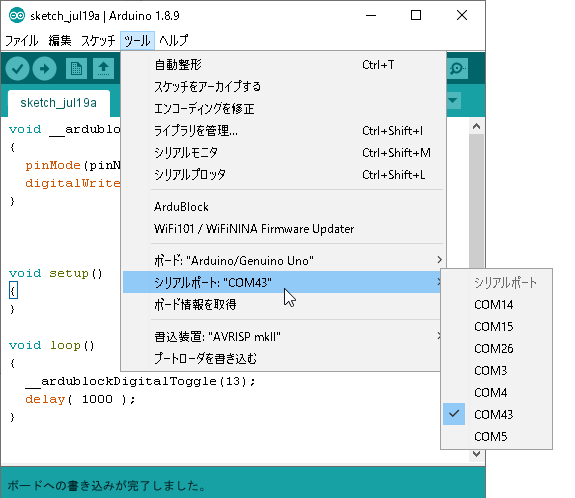The height and width of the screenshot is (498, 575).
Task: Open the 編集 menu
Action: click(60, 40)
